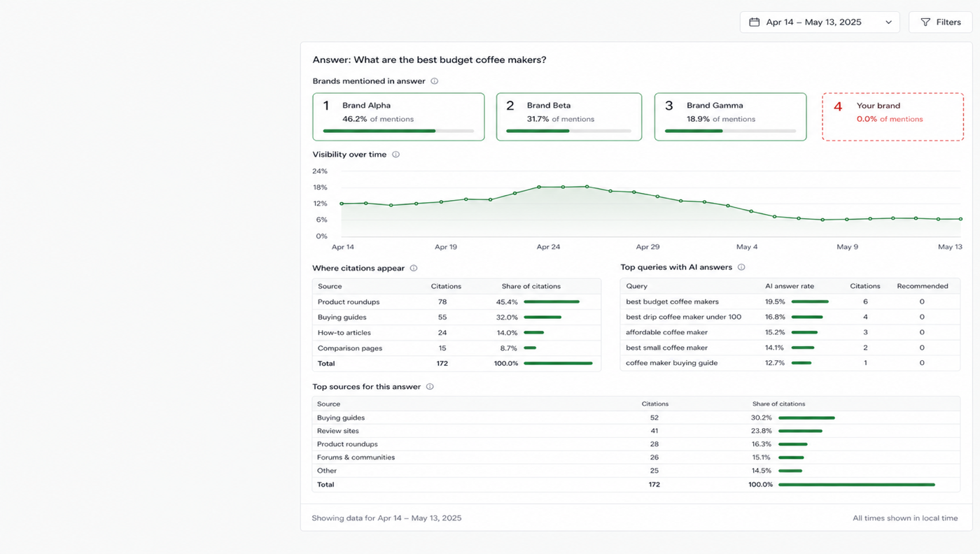This screenshot has height=554, width=980.
Task: Select the Brand Beta card
Action: pyautogui.click(x=569, y=117)
